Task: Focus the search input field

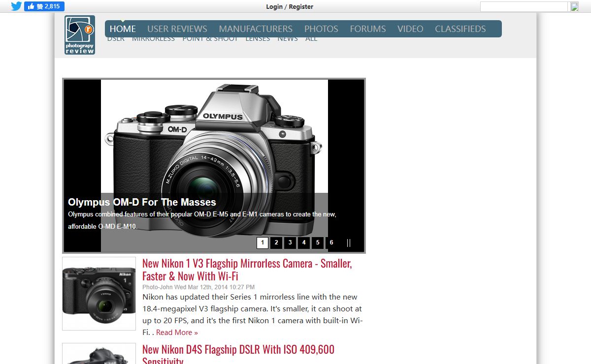Action: [524, 6]
